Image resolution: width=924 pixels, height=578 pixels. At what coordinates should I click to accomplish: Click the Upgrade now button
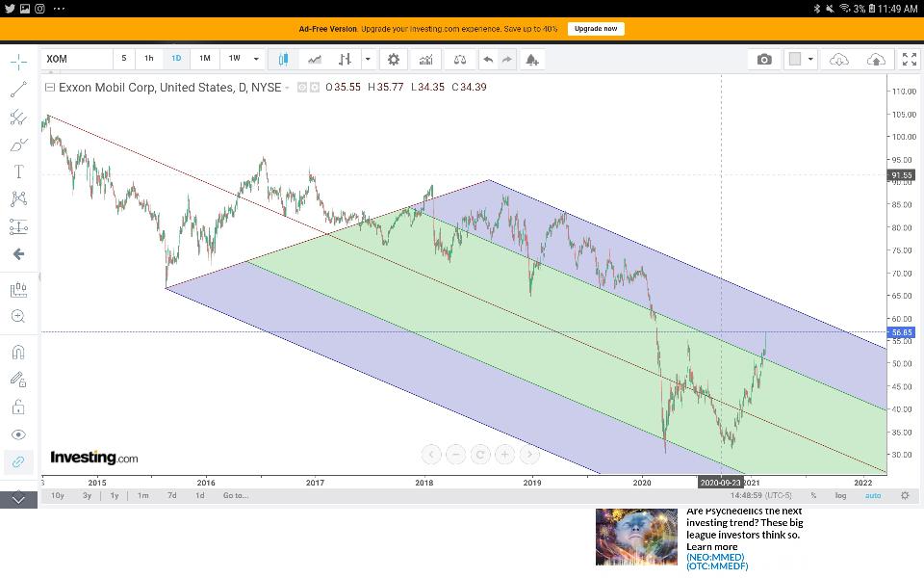tap(596, 29)
